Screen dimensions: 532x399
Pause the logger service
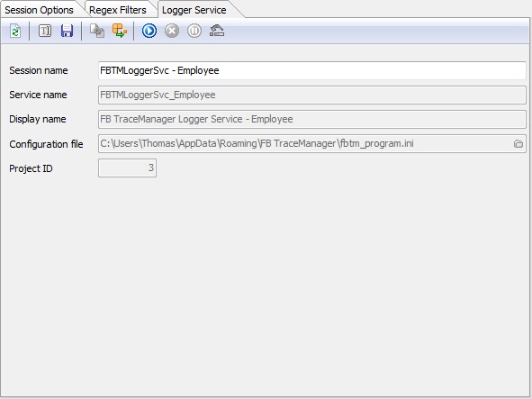coord(194,31)
